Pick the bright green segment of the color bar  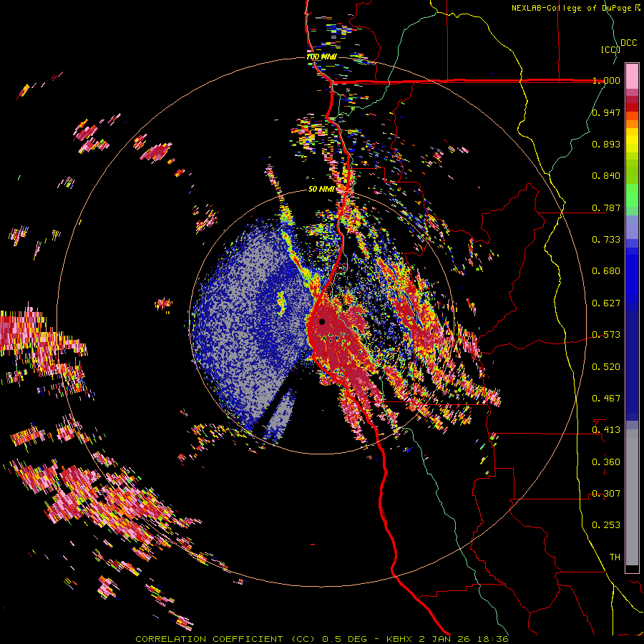tap(632, 195)
